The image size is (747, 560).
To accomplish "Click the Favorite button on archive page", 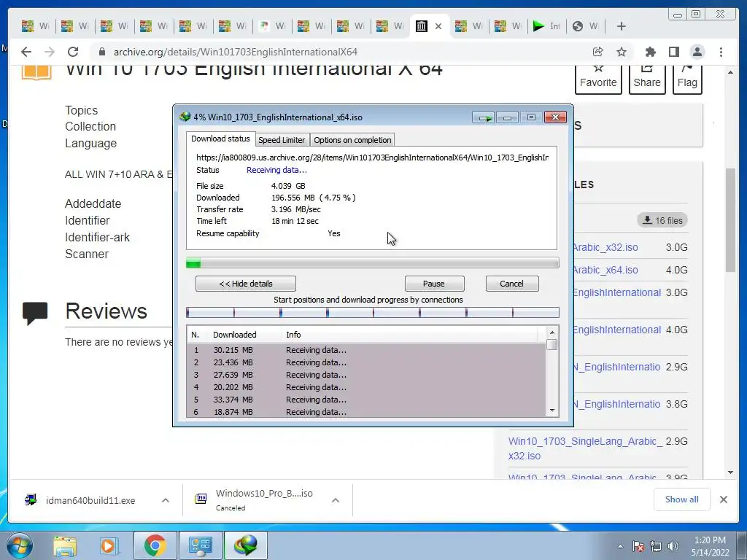I will [598, 79].
